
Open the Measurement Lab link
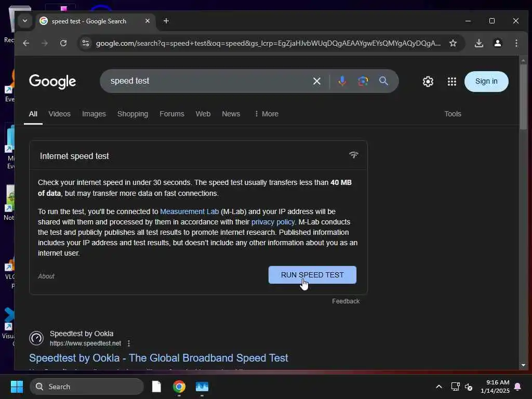tap(189, 211)
